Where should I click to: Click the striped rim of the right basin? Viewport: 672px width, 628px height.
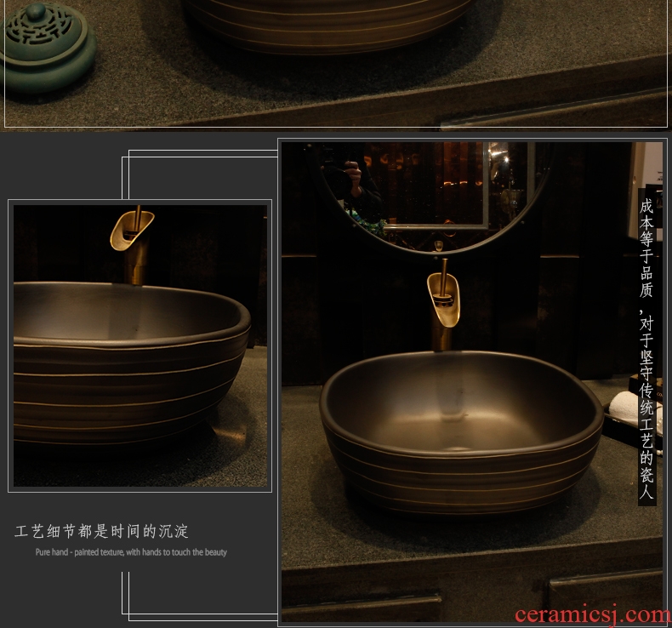click(x=464, y=477)
